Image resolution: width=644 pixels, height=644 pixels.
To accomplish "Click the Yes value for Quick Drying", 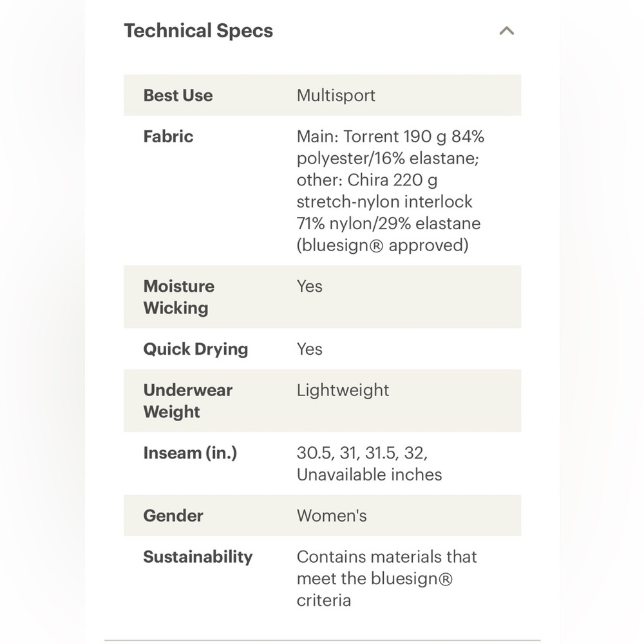I will pyautogui.click(x=309, y=349).
